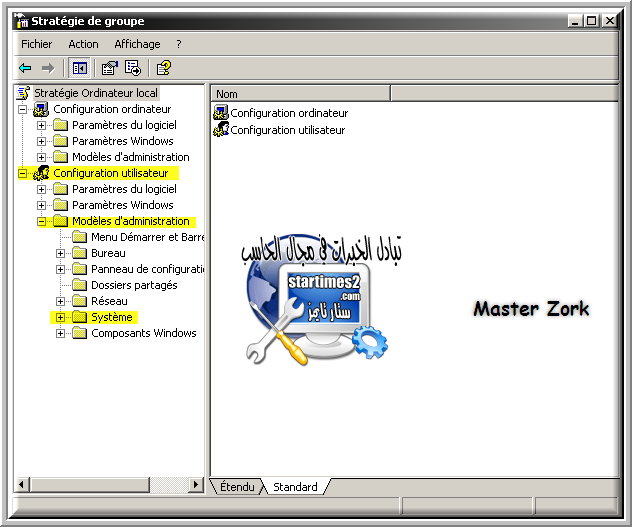The height and width of the screenshot is (527, 632).
Task: Click the Export list toolbar icon
Action: point(133,68)
